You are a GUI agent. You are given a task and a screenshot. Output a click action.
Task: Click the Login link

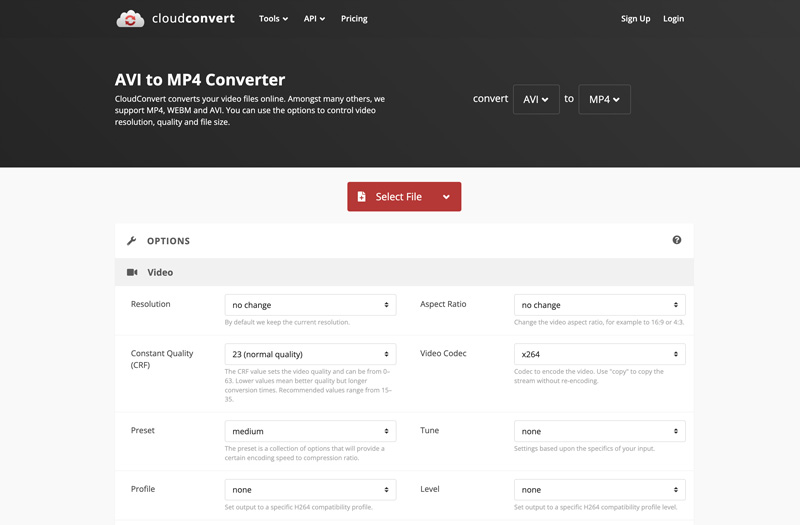coord(673,19)
